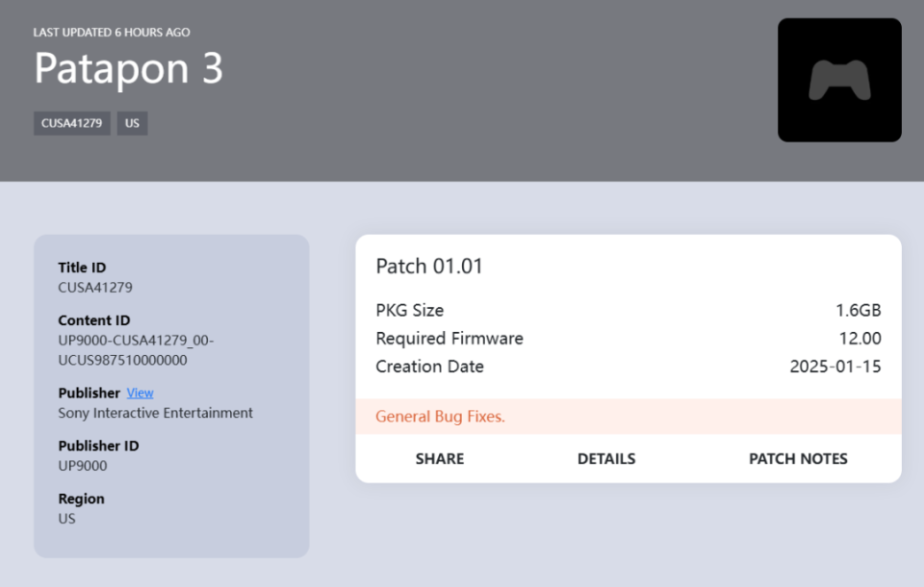The image size is (924, 587).
Task: Click the Required Firmware label
Action: pos(449,339)
